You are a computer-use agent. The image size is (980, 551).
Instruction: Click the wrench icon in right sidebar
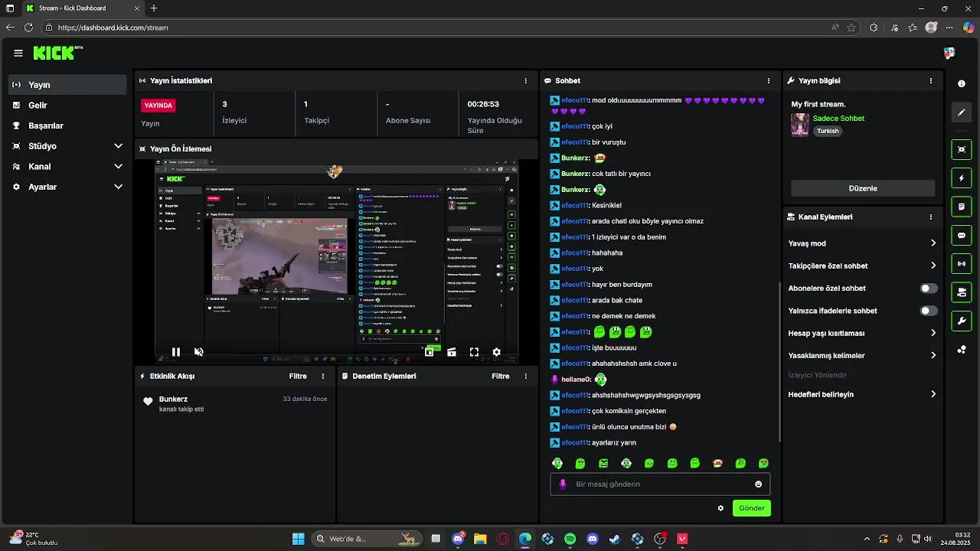[962, 321]
